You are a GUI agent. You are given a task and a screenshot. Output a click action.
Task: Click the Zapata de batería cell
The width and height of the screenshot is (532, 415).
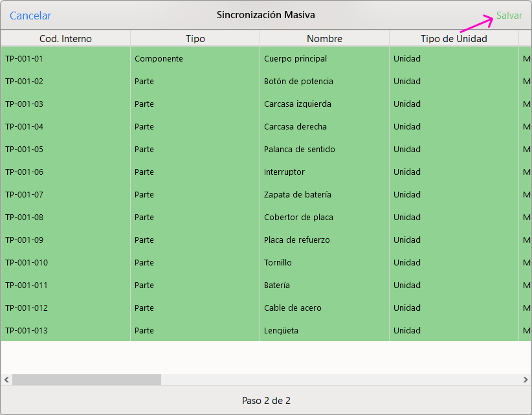(x=298, y=195)
